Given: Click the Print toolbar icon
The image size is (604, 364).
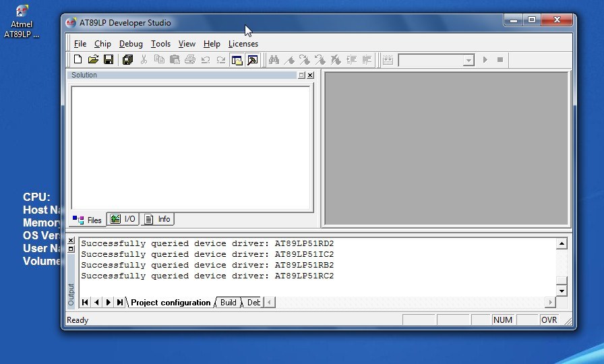Looking at the screenshot, I should click(x=190, y=60).
